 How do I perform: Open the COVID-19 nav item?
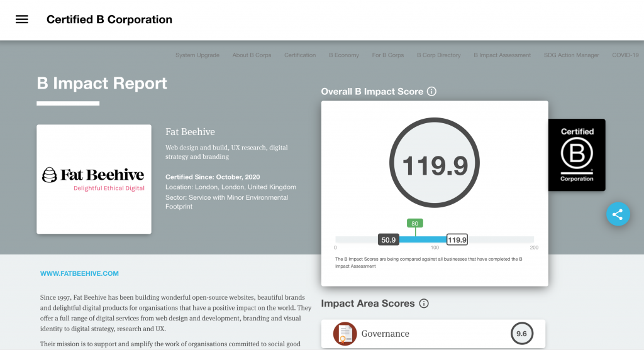click(x=625, y=55)
